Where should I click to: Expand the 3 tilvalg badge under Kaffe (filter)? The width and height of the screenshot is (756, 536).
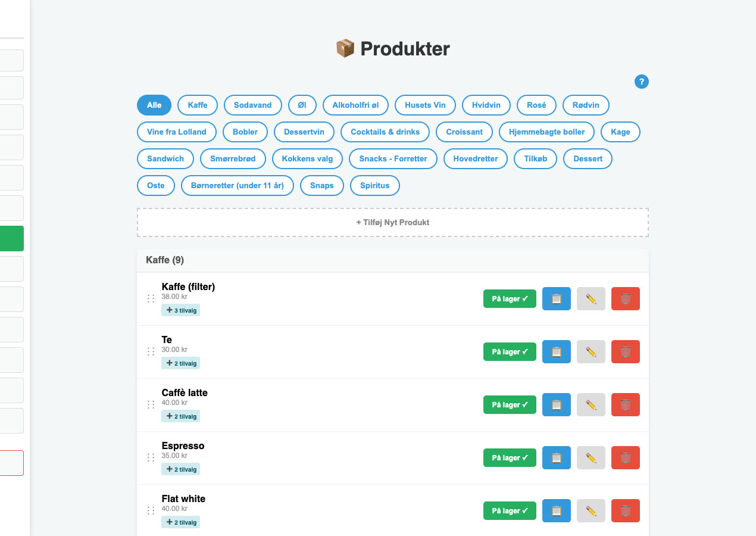pos(180,310)
